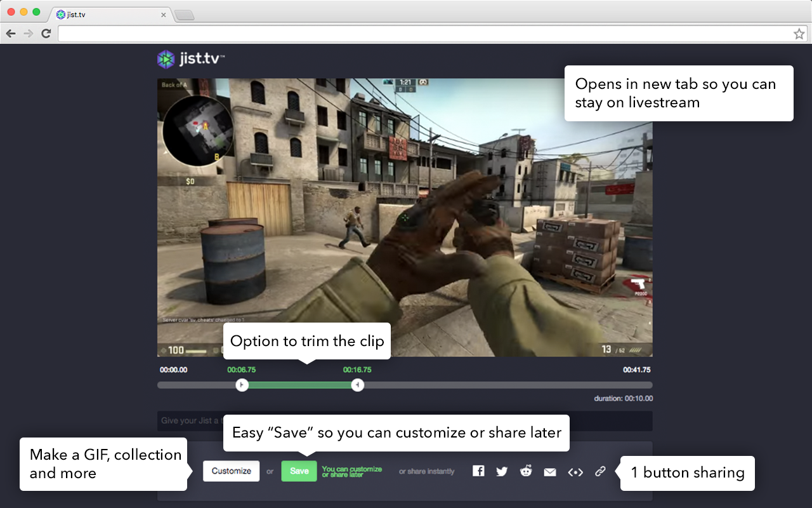Close the jist.tv browser tab

[x=164, y=14]
